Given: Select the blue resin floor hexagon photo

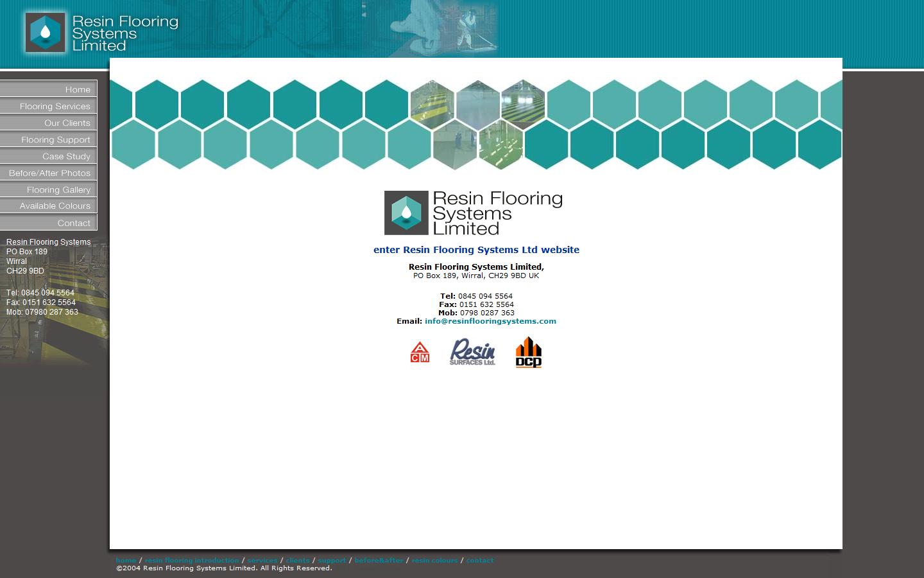Looking at the screenshot, I should [x=477, y=104].
